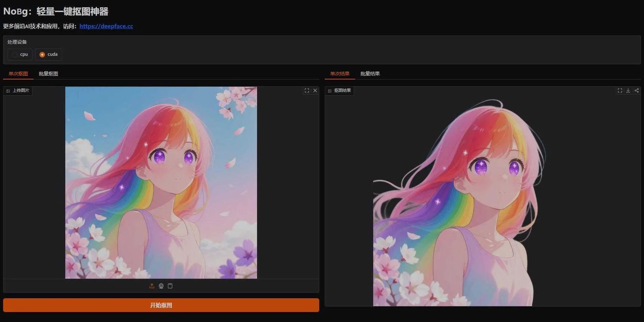Select the cpu processing device option
The width and height of the screenshot is (644, 322).
20,54
